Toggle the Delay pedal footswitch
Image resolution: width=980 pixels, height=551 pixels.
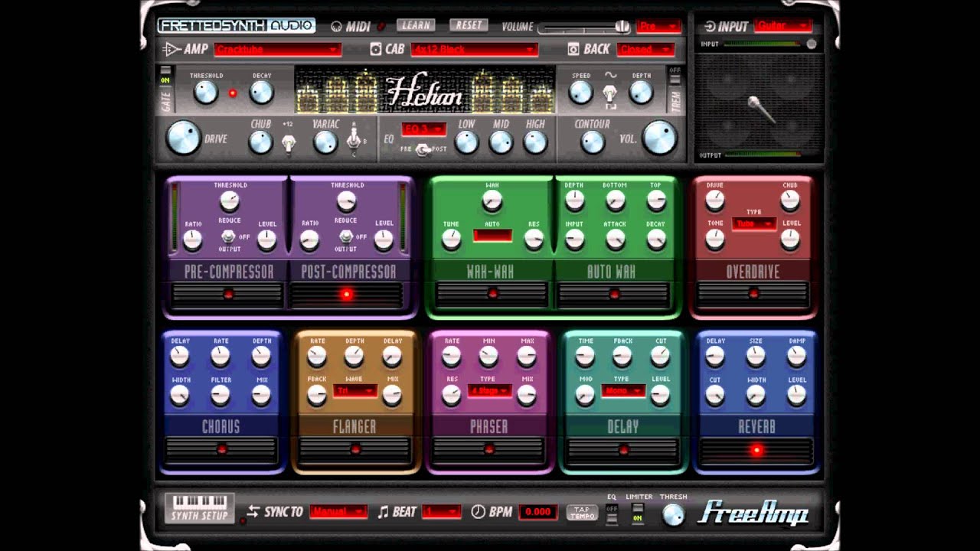(x=622, y=450)
